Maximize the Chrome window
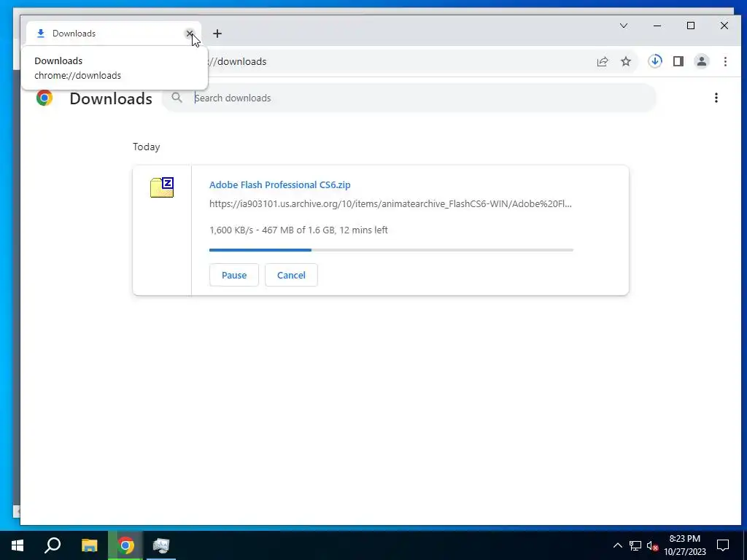 point(691,26)
